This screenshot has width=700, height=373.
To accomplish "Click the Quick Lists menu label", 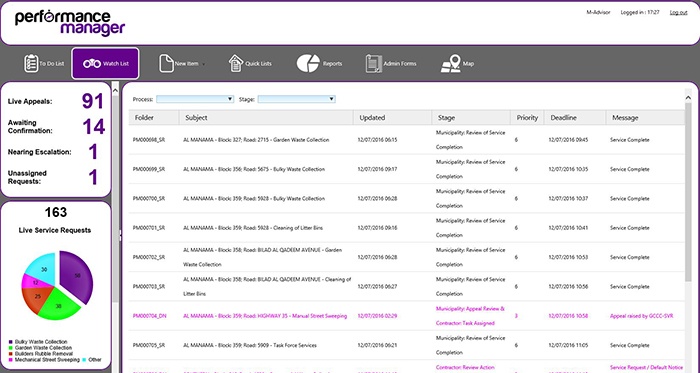I will (x=258, y=64).
